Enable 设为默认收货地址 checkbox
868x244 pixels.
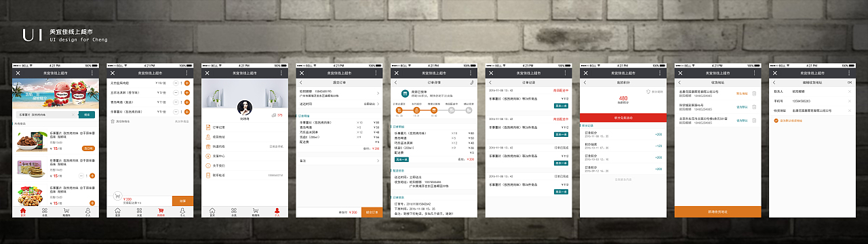[776, 120]
